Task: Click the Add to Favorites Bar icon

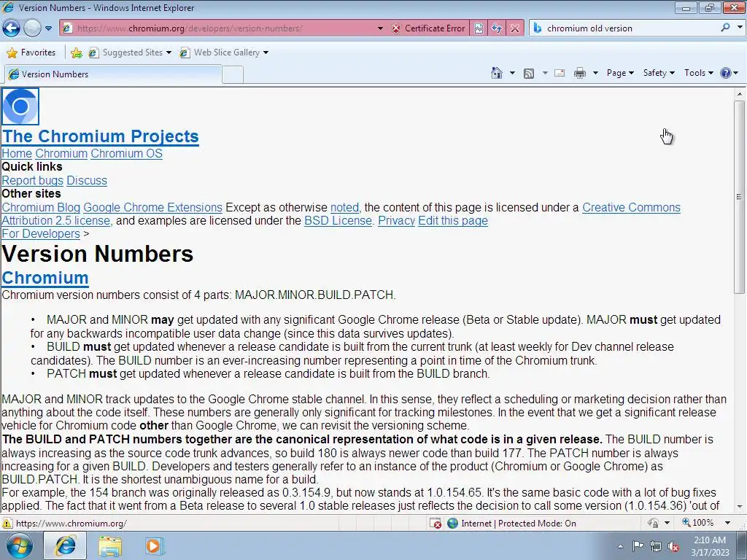Action: coord(76,52)
